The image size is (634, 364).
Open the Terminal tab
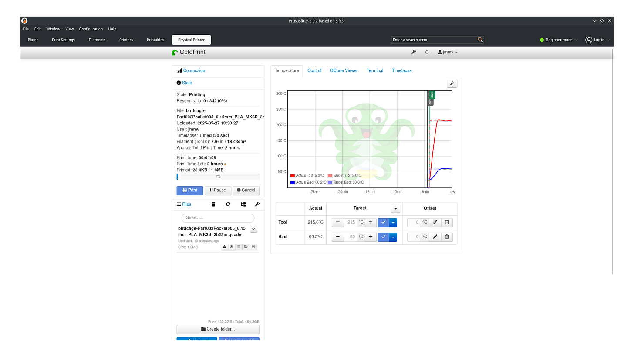coord(375,70)
